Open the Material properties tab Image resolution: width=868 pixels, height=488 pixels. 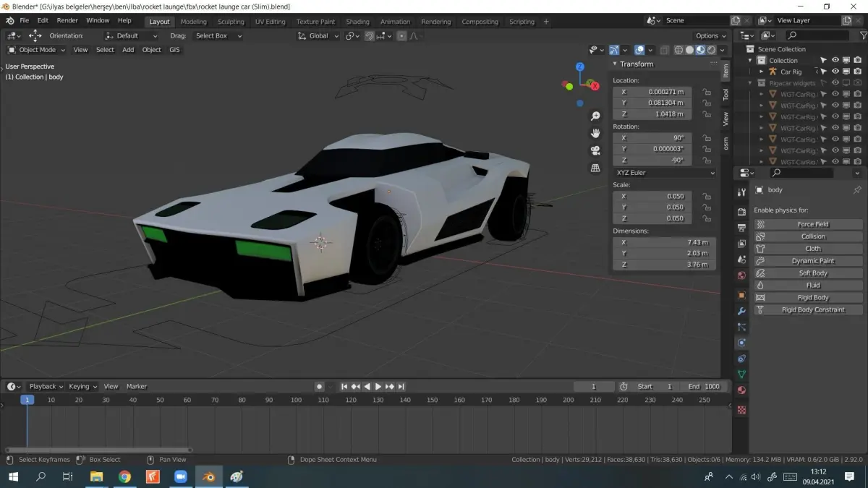point(741,390)
